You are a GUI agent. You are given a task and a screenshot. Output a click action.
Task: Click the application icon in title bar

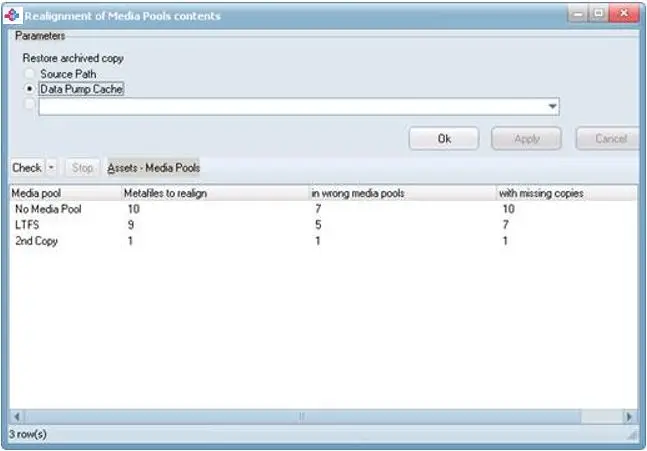(x=13, y=15)
